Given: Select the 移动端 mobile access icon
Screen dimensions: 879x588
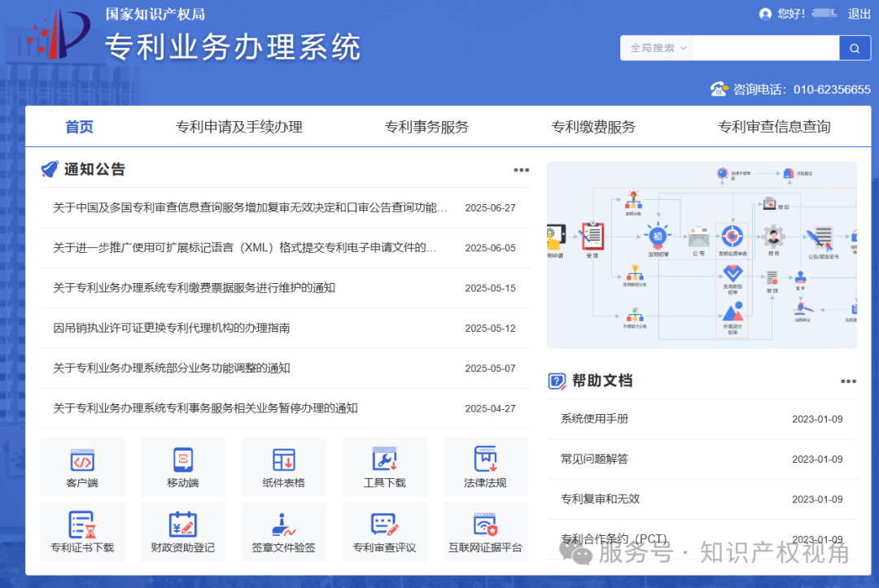Looking at the screenshot, I should click(183, 466).
